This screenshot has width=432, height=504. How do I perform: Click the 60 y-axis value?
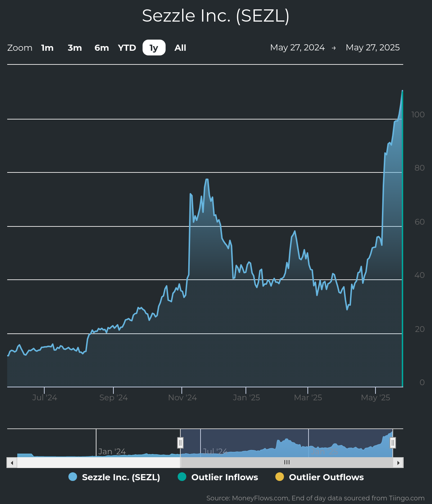point(419,222)
